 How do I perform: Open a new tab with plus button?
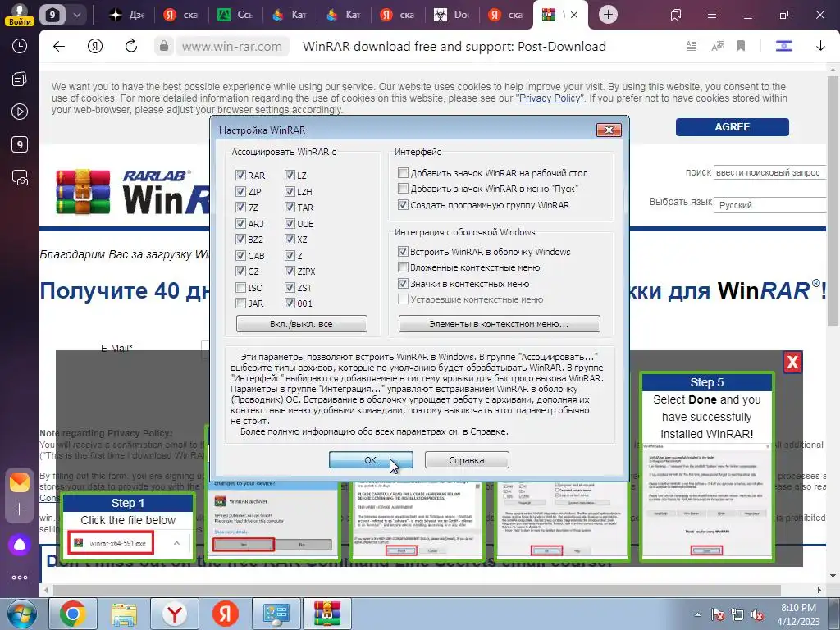pos(608,15)
